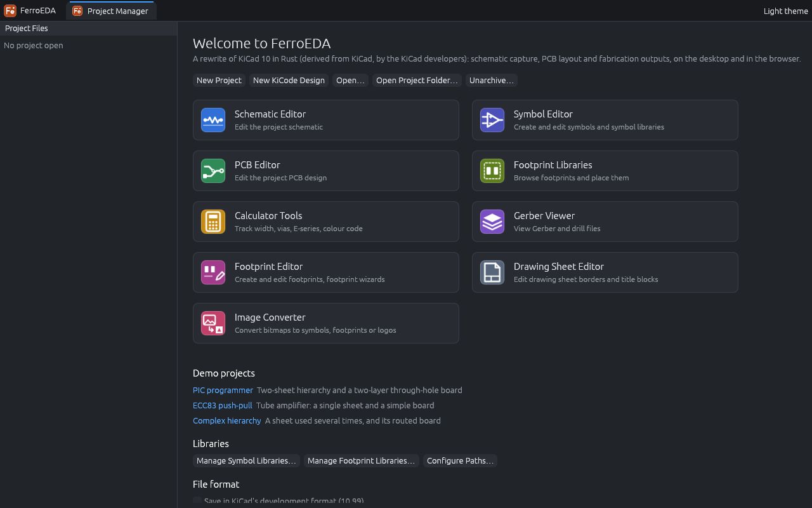The height and width of the screenshot is (508, 812).
Task: Open the Image Converter icon
Action: pyautogui.click(x=213, y=323)
